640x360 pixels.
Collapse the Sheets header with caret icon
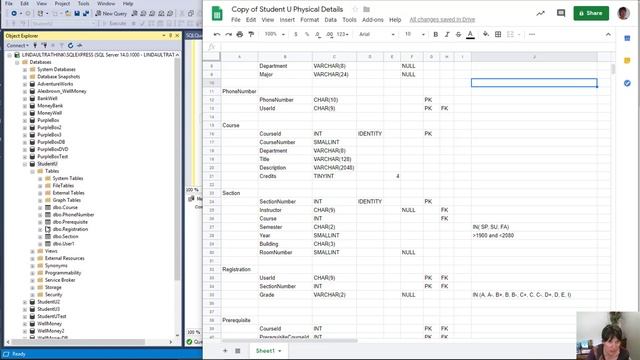(x=608, y=34)
